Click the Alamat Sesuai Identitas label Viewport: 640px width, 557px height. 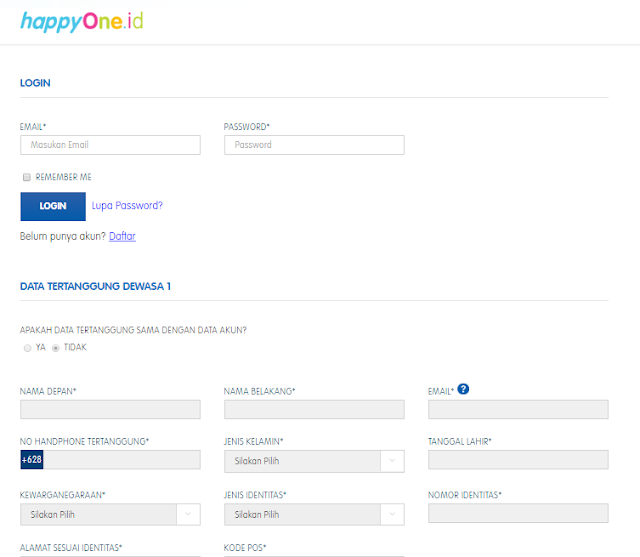point(71,548)
